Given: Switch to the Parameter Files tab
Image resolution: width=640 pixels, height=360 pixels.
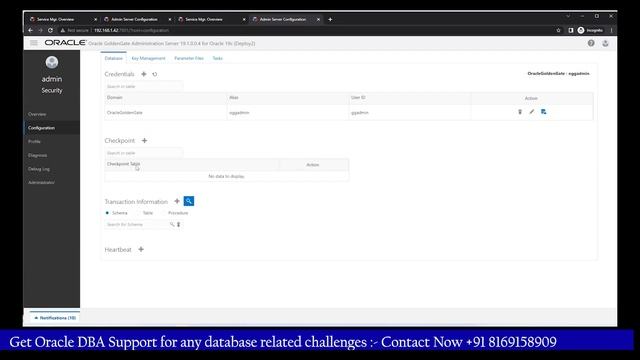Looking at the screenshot, I should (189, 58).
